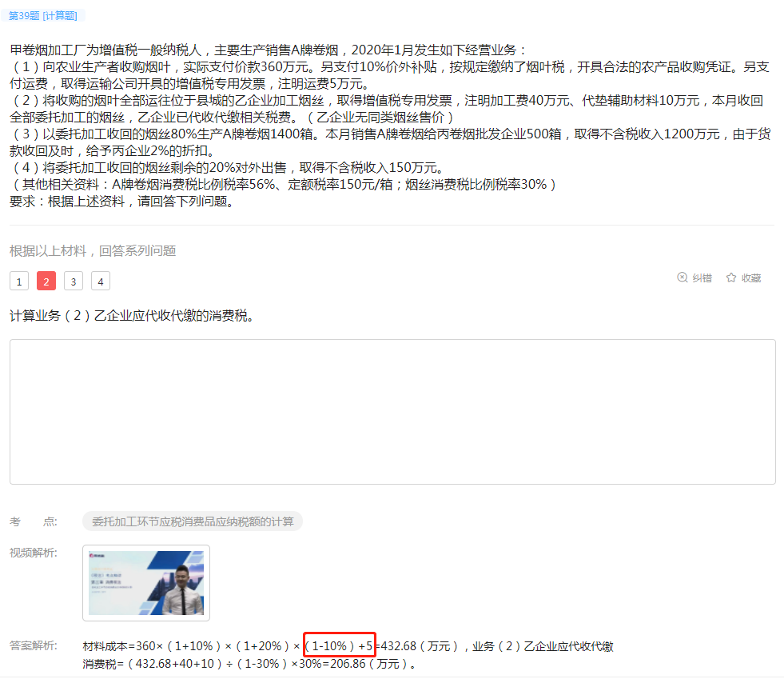Click the 收藏 star icon

pos(730,278)
